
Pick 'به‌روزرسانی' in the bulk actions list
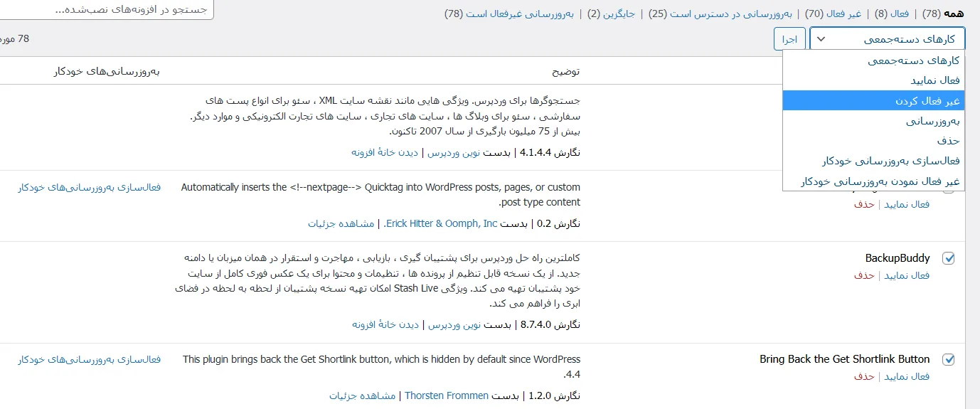(x=874, y=121)
